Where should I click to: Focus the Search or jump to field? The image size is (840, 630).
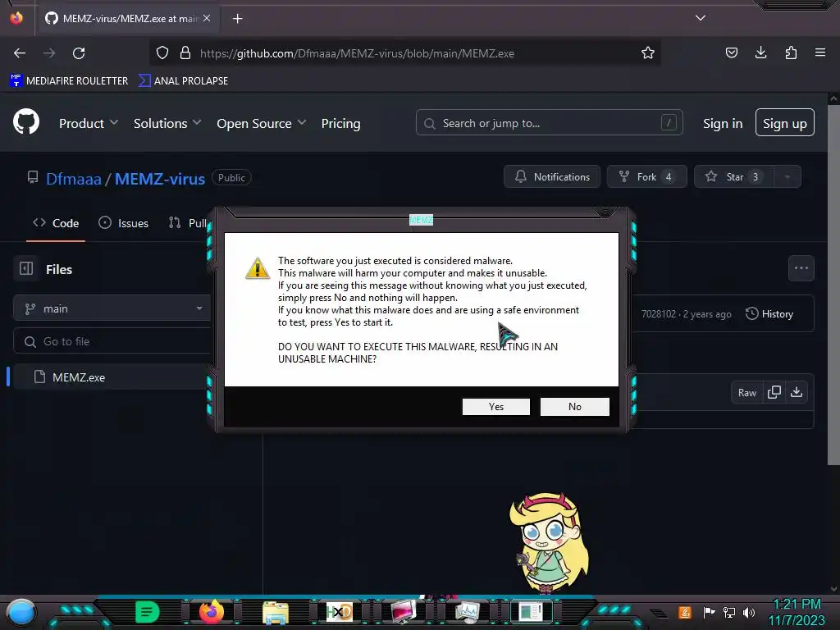pyautogui.click(x=549, y=123)
